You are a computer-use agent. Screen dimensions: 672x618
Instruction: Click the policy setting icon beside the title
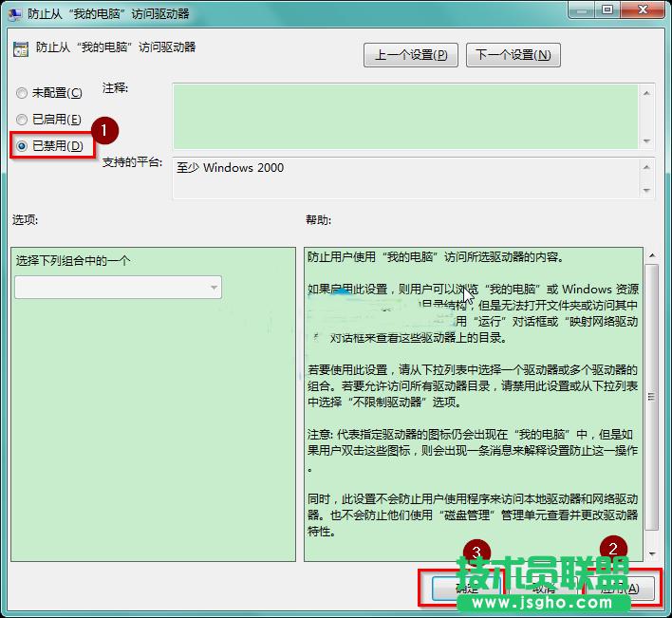pos(21,48)
